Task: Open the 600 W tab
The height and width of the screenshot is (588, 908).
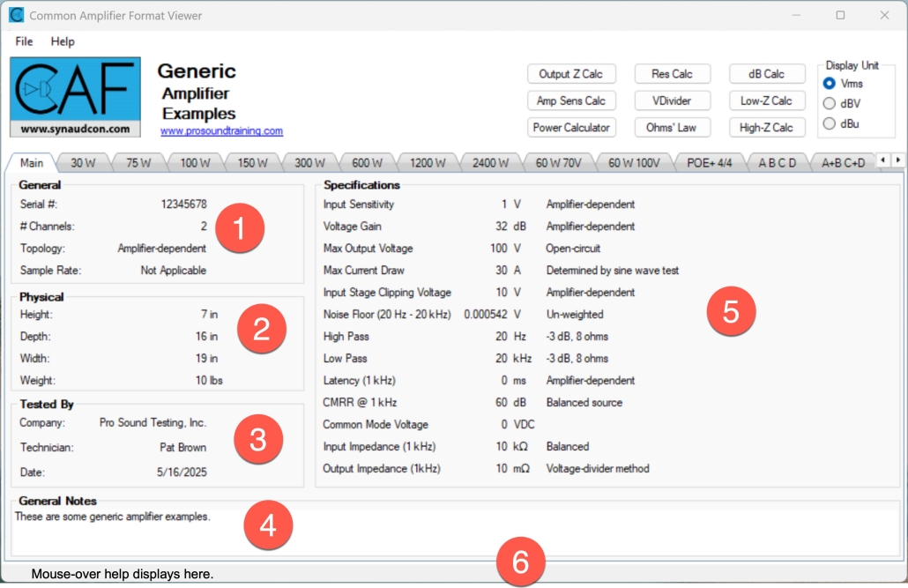Action: pos(367,163)
